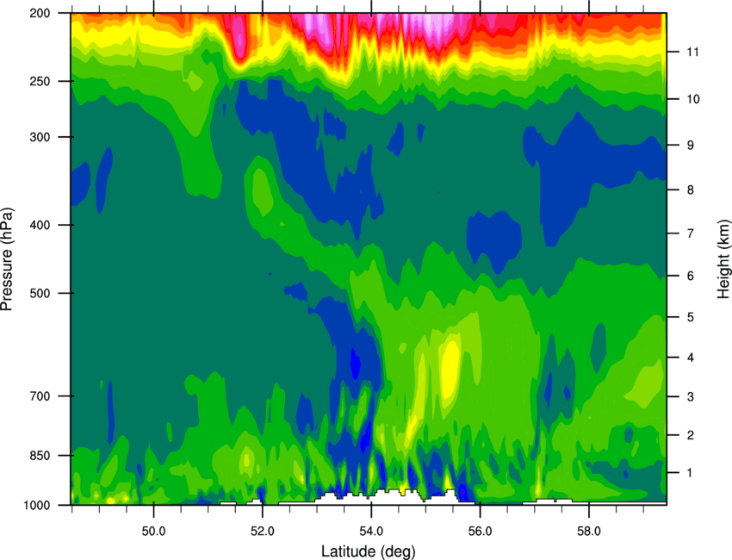
Task: Click the 54.0 latitude tick label
Action: coord(371,531)
